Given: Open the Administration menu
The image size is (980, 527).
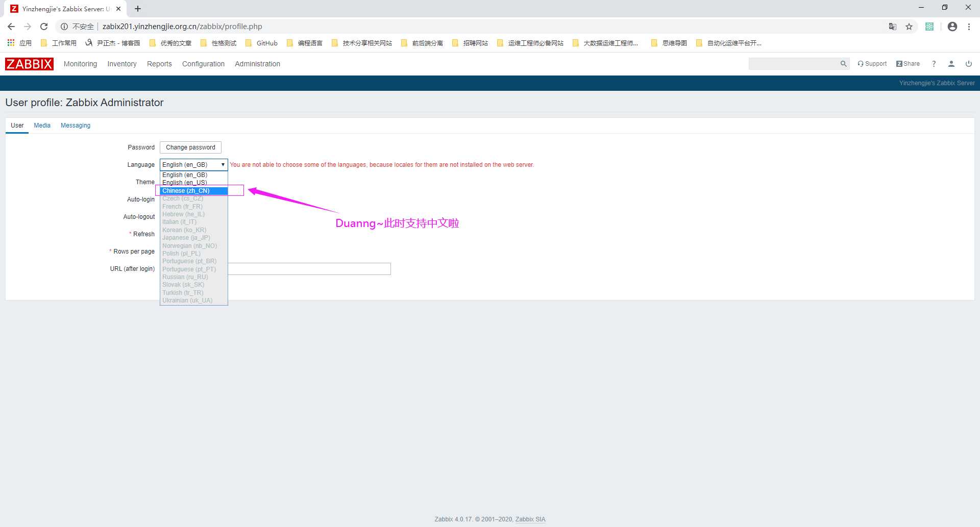Looking at the screenshot, I should (257, 64).
